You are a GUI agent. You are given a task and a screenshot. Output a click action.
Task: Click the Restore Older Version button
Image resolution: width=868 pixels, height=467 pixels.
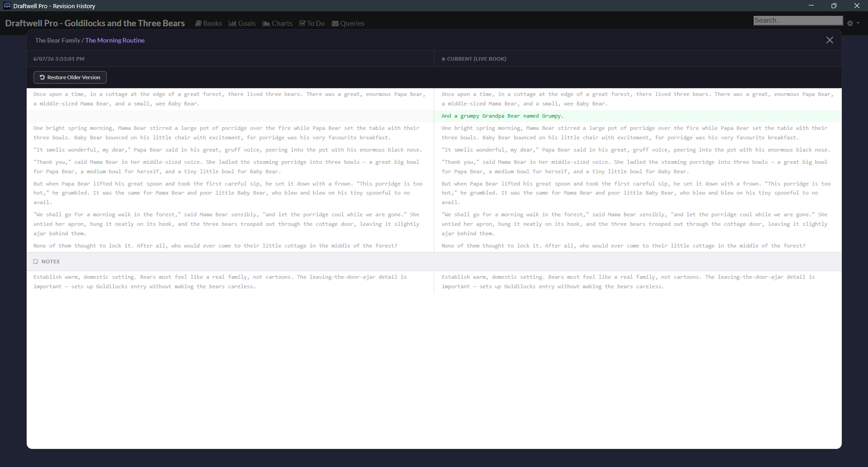[x=70, y=77]
